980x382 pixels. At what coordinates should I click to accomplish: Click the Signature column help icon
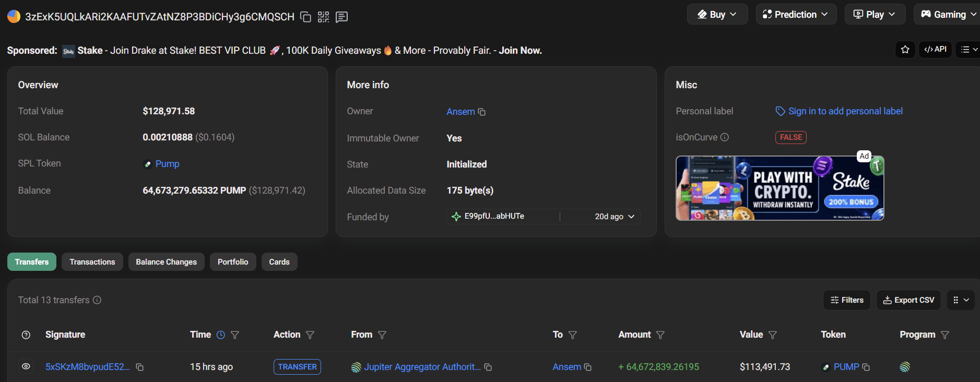tap(26, 335)
